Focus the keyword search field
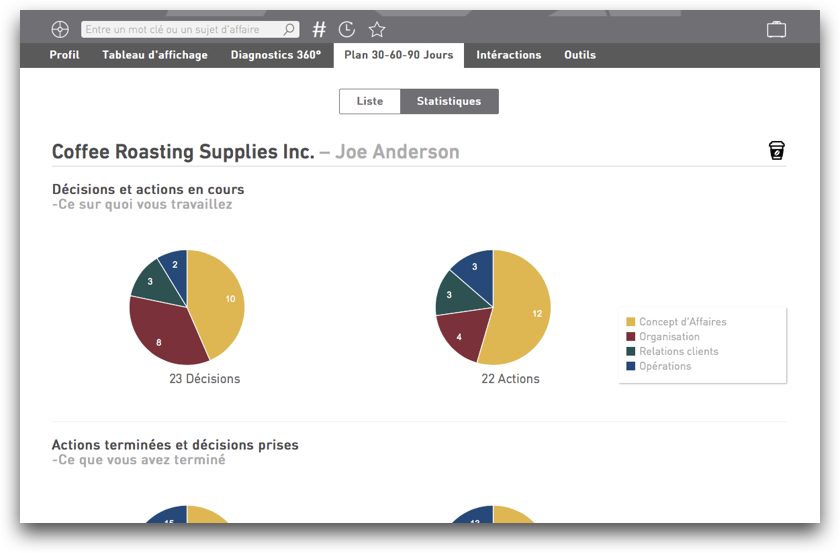 point(190,29)
